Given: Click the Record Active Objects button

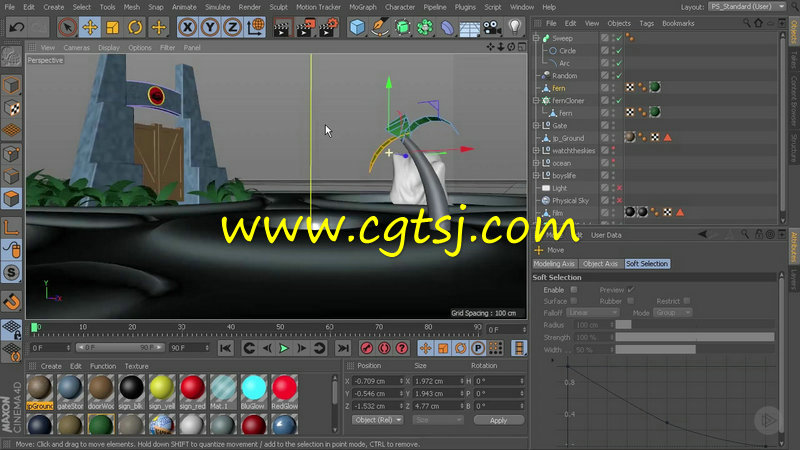Looking at the screenshot, I should 366,348.
